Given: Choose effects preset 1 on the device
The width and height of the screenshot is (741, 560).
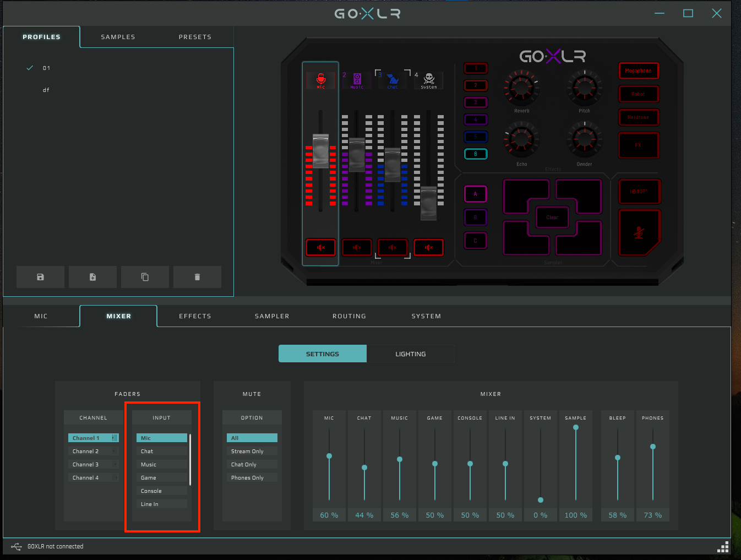Looking at the screenshot, I should 476,68.
